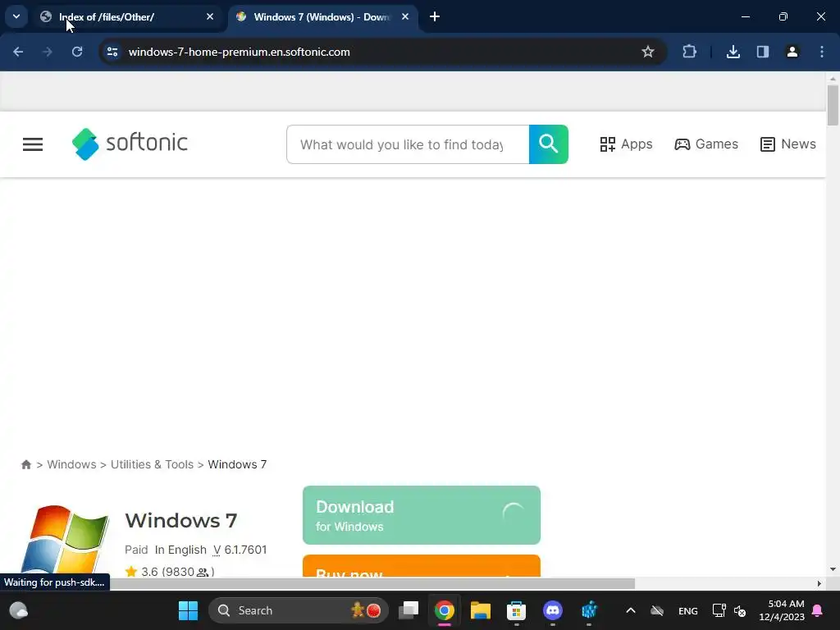Image resolution: width=840 pixels, height=630 pixels.
Task: Open the Extensions puzzle icon
Action: pyautogui.click(x=689, y=52)
